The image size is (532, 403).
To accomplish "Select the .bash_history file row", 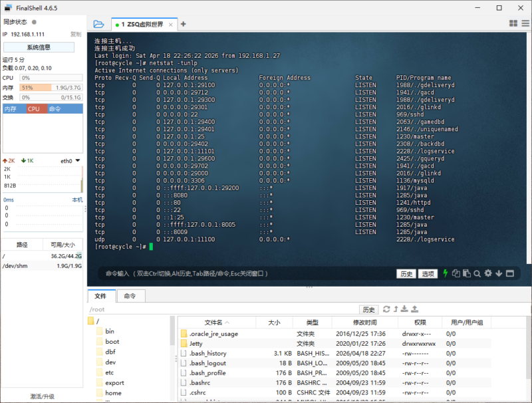I will pos(335,354).
